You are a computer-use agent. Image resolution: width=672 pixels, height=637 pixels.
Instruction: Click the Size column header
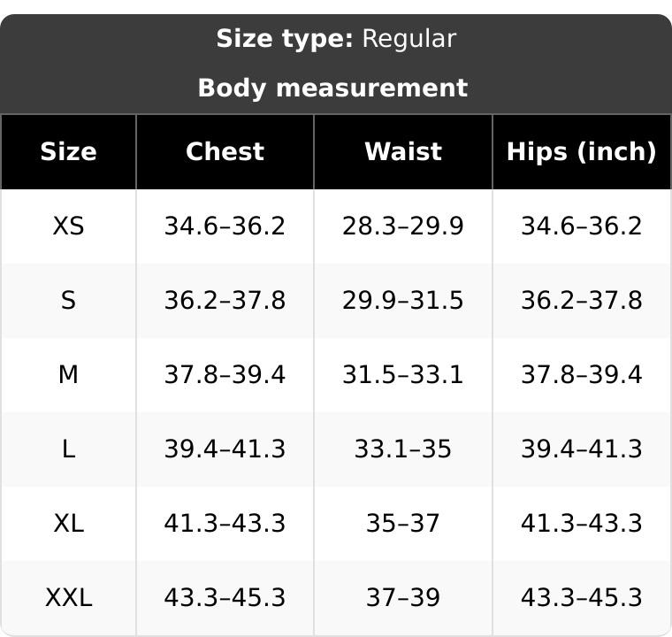69,152
